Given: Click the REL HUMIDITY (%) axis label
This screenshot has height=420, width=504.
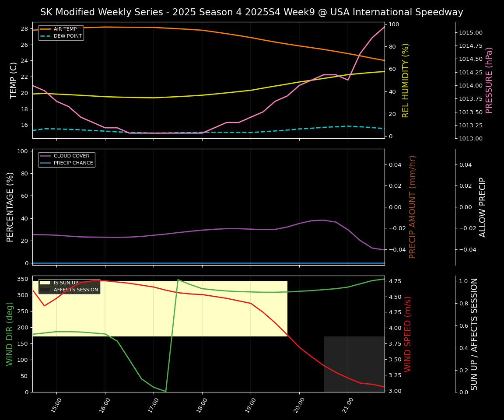Looking at the screenshot, I should (x=406, y=80).
